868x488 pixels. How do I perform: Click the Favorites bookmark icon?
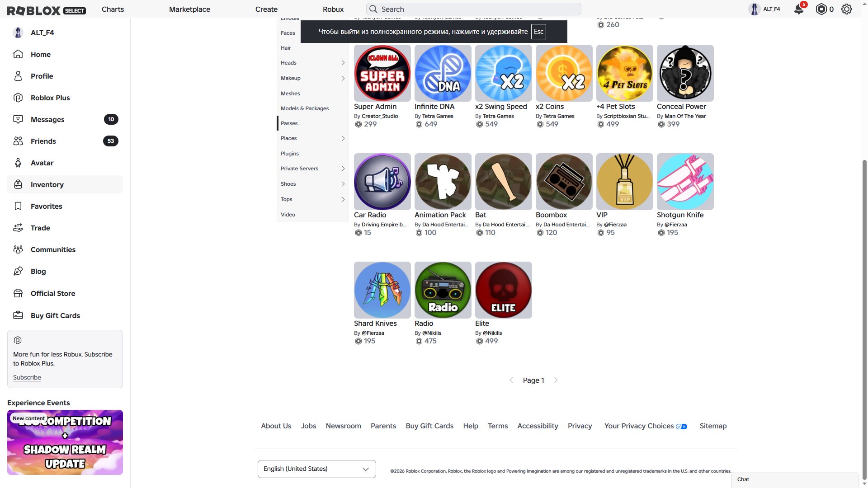(x=18, y=206)
